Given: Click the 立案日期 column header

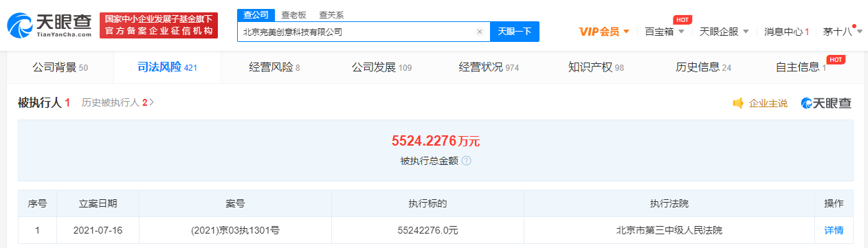Looking at the screenshot, I should coord(98,203).
